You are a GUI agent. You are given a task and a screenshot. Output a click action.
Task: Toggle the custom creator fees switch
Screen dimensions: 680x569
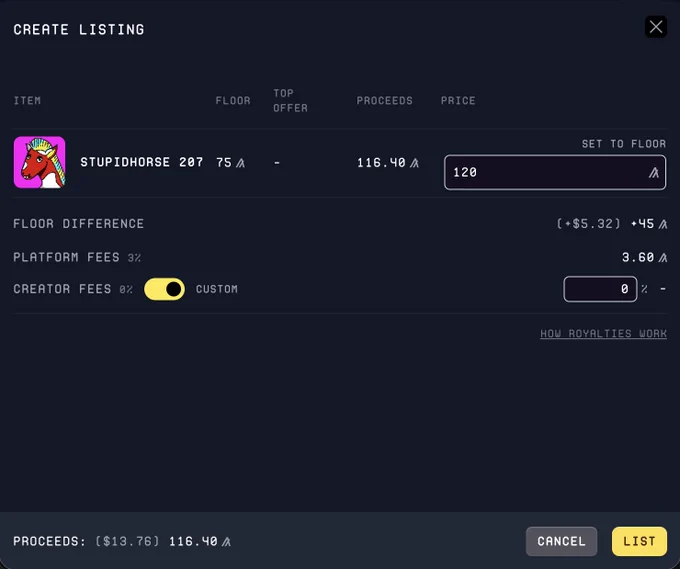click(x=164, y=289)
